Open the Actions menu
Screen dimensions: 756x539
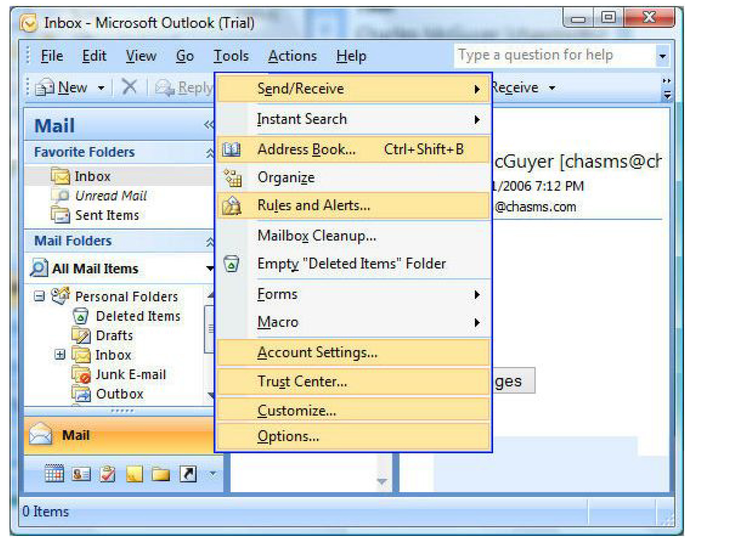click(x=292, y=56)
